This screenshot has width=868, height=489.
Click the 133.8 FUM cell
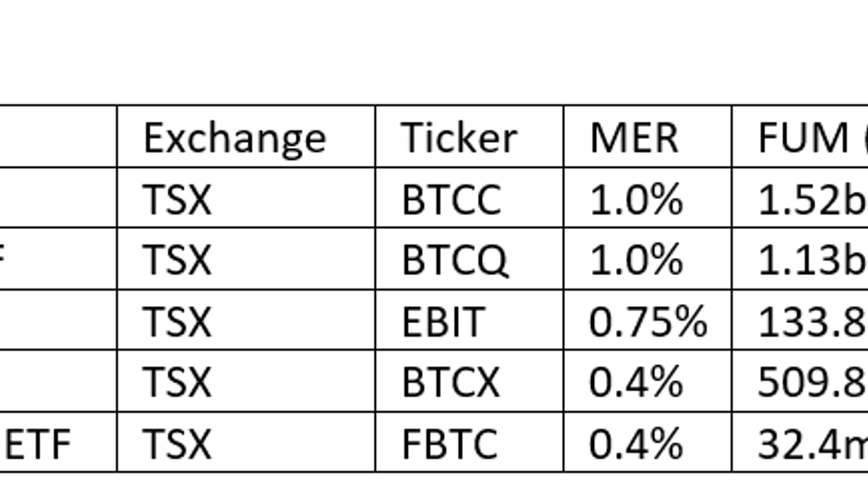800,320
